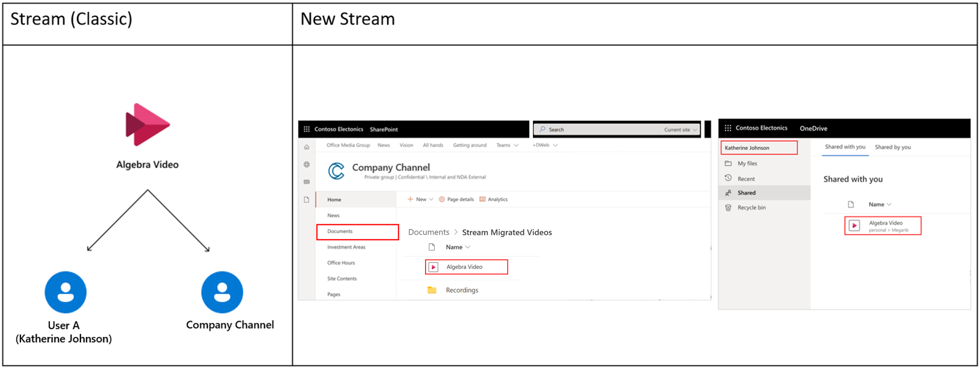Click the Stream Migrated Videos breadcrumb
The width and height of the screenshot is (980, 369).
click(x=507, y=232)
